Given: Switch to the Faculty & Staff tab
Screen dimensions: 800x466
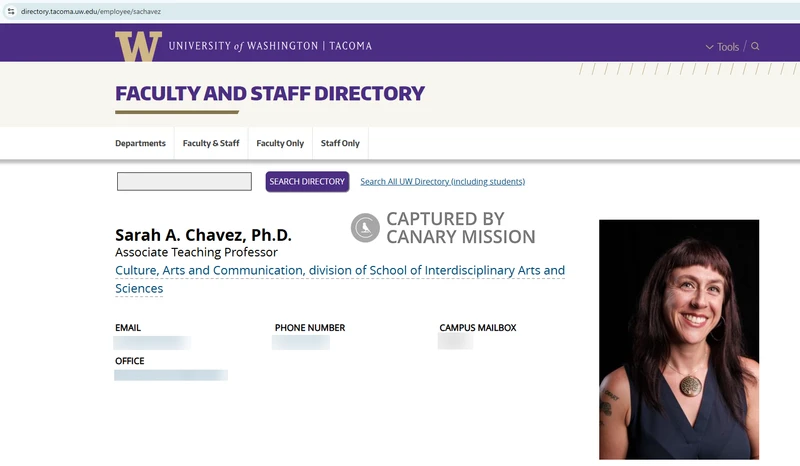Looking at the screenshot, I should 211,143.
